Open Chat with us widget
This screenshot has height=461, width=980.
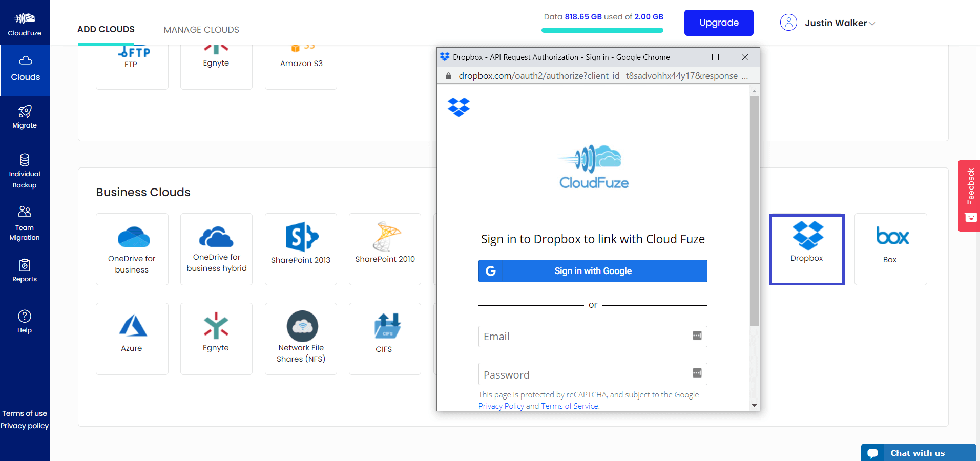click(919, 453)
